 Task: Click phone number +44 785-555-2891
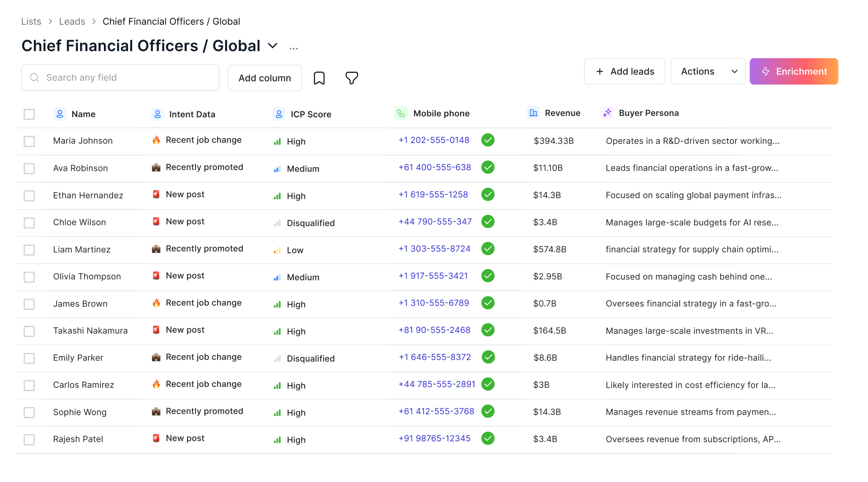tap(437, 384)
